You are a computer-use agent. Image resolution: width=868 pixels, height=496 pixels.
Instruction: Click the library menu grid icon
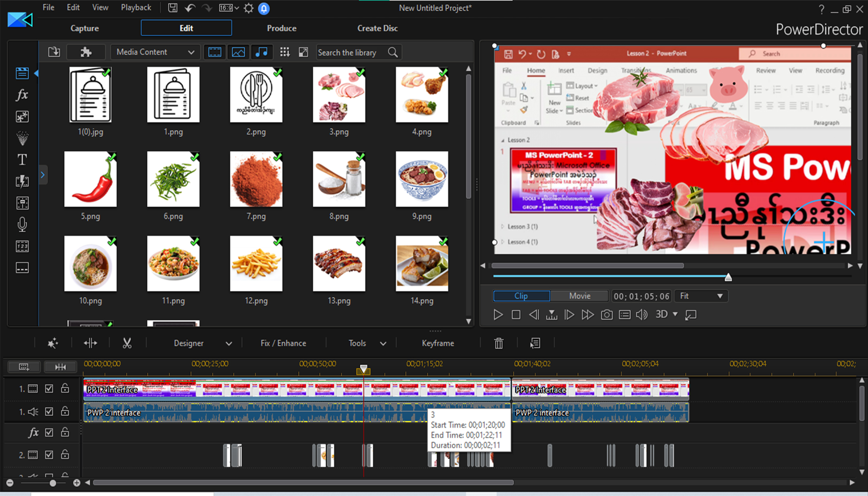(x=284, y=52)
